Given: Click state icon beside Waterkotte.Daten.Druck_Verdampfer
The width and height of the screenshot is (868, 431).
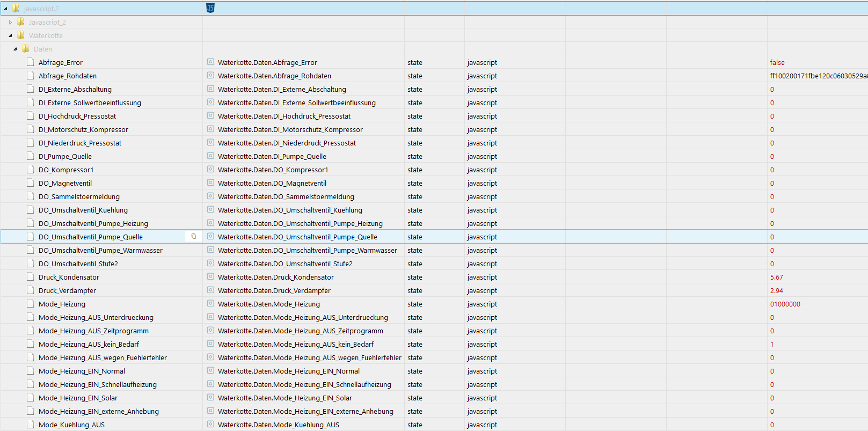Looking at the screenshot, I should click(210, 290).
